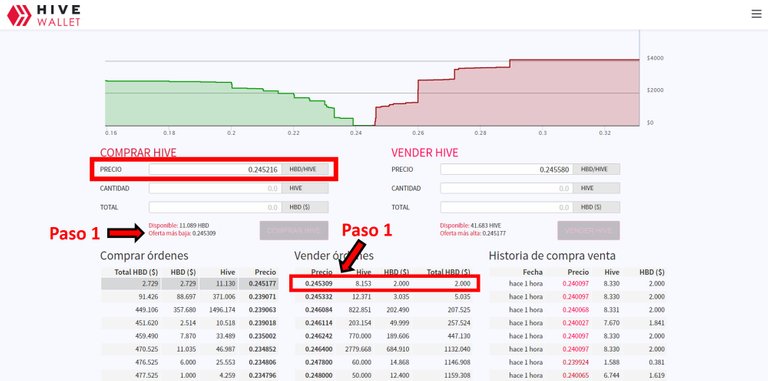Click the Hive Wallet logo
The image size is (768, 381).
(44, 15)
